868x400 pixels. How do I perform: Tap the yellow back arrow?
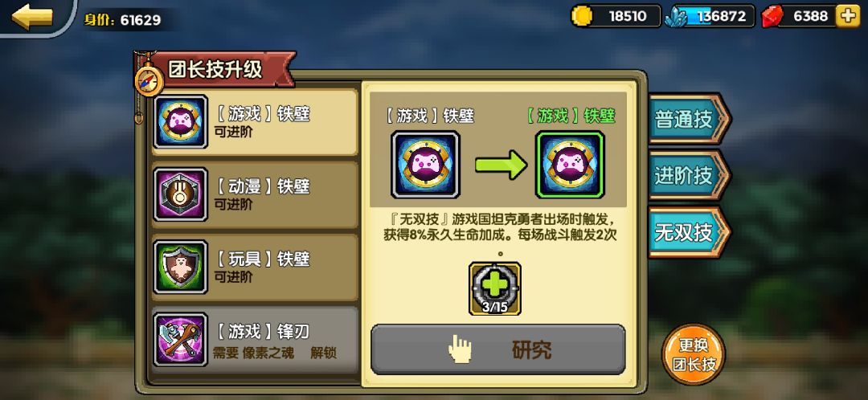pyautogui.click(x=32, y=17)
